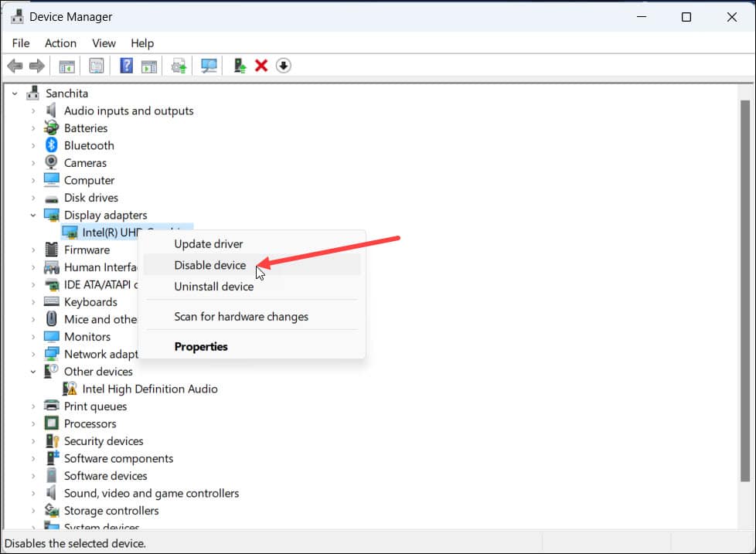Click the red X Uninstall device toolbar icon

pyautogui.click(x=261, y=66)
